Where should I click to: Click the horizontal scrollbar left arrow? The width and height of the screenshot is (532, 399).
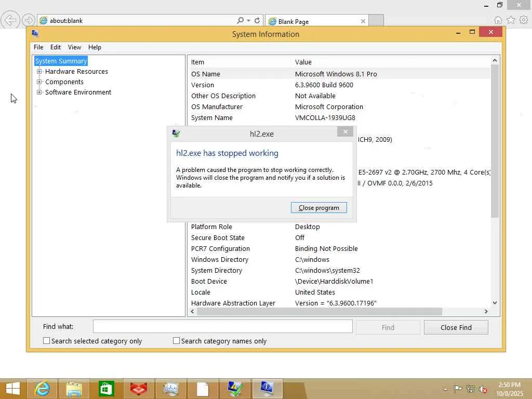coord(192,312)
